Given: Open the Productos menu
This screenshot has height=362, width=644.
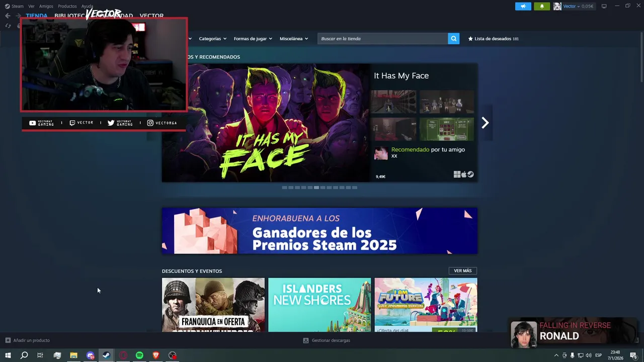Looking at the screenshot, I should [67, 6].
